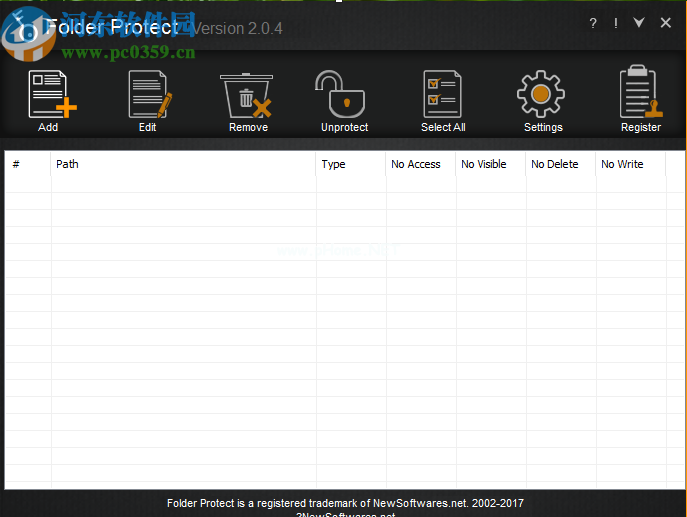Open help with the question mark
Image resolution: width=687 pixels, height=517 pixels.
(592, 23)
